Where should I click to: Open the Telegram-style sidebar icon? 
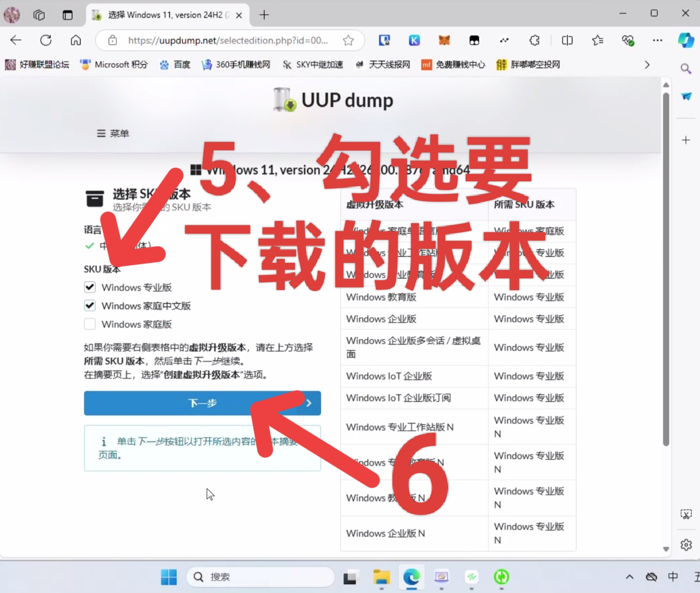point(686,96)
